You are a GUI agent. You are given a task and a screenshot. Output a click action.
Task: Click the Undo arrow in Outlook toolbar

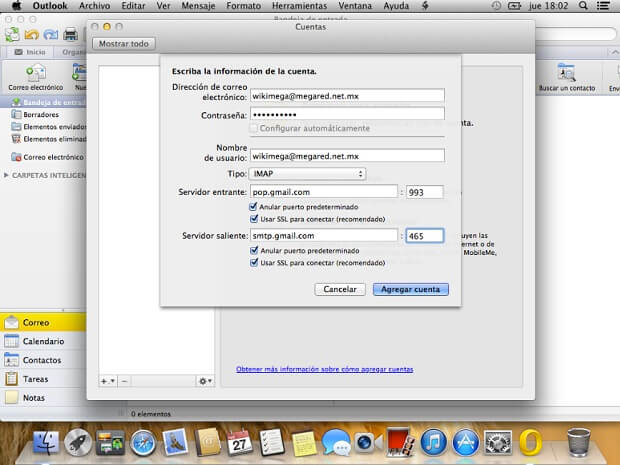click(32, 35)
